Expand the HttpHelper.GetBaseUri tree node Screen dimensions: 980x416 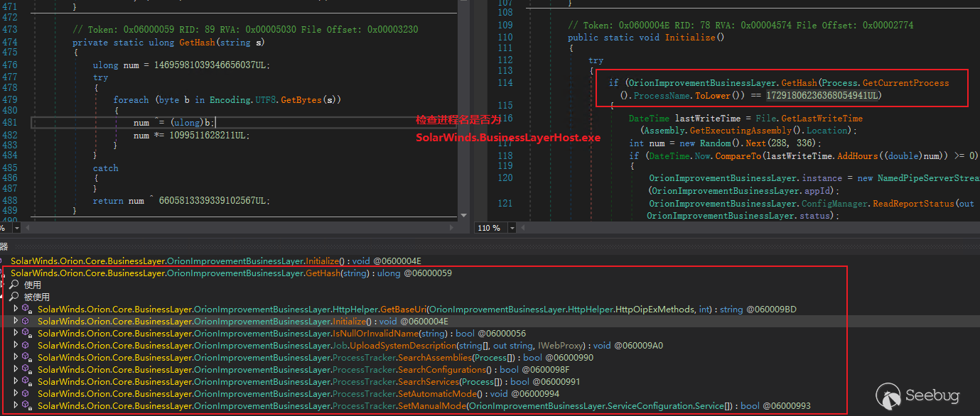pyautogui.click(x=16, y=310)
